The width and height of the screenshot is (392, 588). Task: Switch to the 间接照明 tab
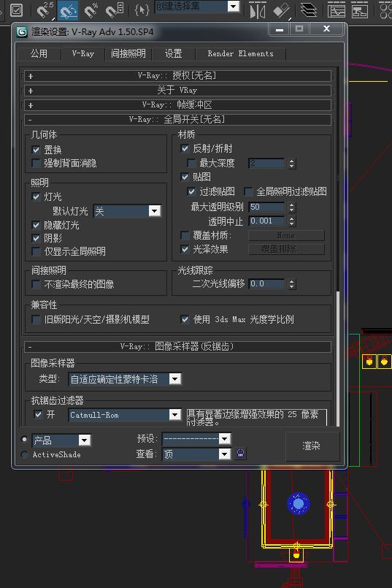coord(128,53)
